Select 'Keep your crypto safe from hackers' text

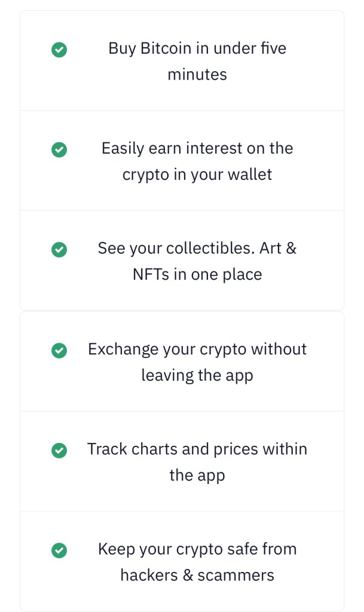click(197, 562)
